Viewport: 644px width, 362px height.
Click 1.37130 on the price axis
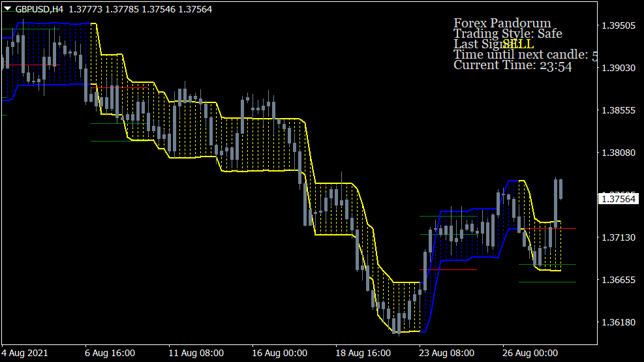[618, 237]
